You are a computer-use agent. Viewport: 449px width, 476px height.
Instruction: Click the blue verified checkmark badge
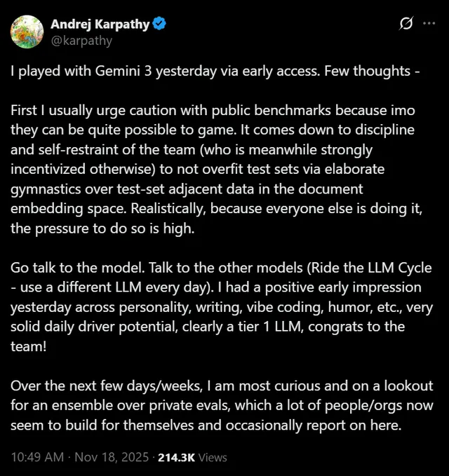(x=160, y=24)
